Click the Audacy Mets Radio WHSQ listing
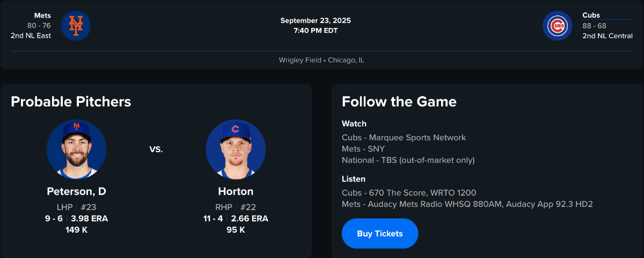 [467, 204]
